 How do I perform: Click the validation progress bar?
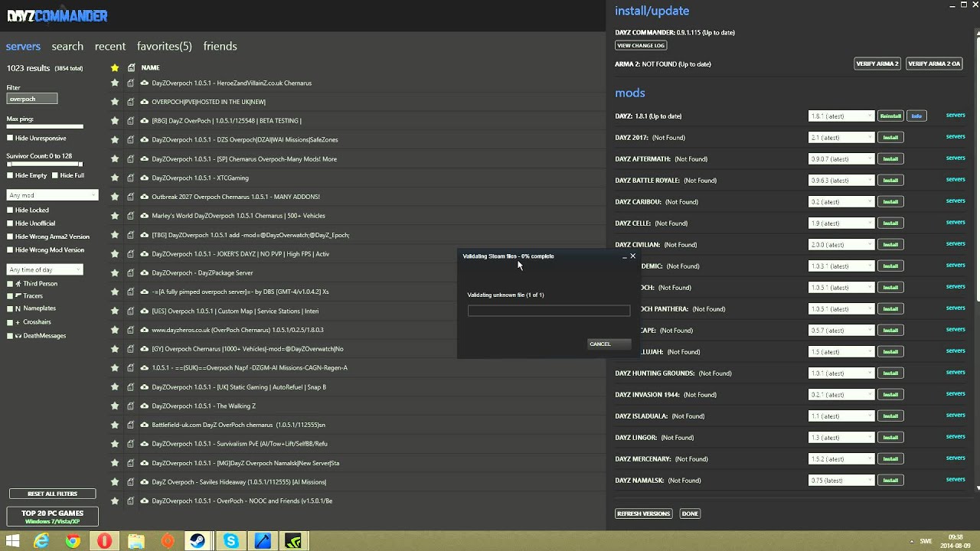tap(549, 311)
